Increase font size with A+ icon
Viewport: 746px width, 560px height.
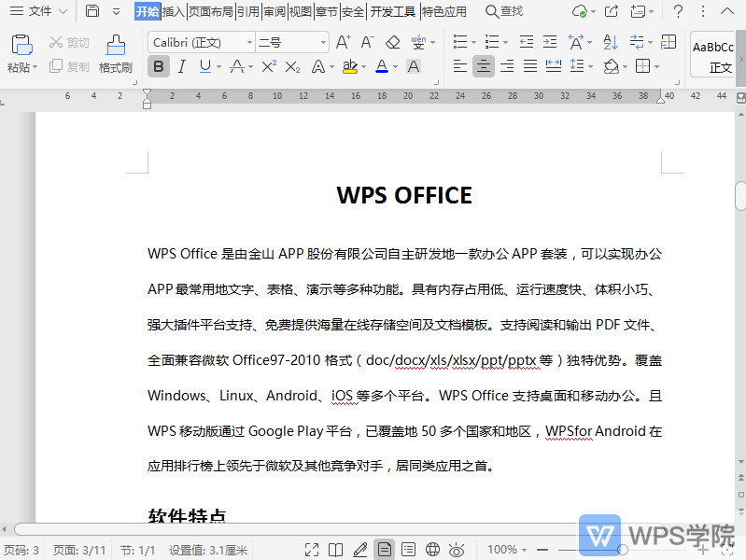click(343, 42)
